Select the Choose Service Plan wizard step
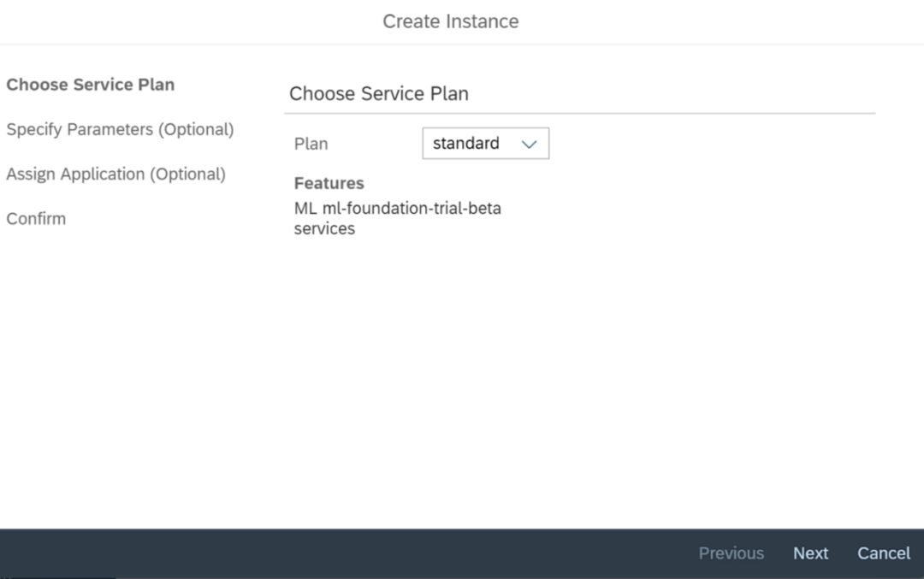This screenshot has width=924, height=579. coord(90,85)
